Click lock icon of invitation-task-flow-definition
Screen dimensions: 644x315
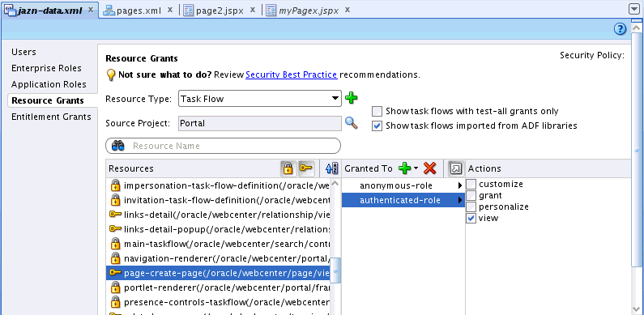point(115,200)
